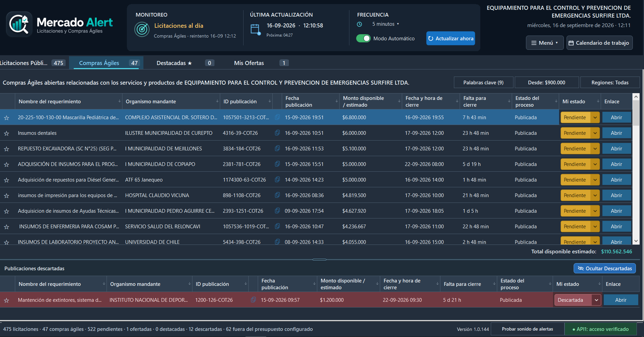The width and height of the screenshot is (644, 337).
Task: Star the ADQUISICIÓN DE INSUMOS PARA EL PROG row
Action: (6, 165)
